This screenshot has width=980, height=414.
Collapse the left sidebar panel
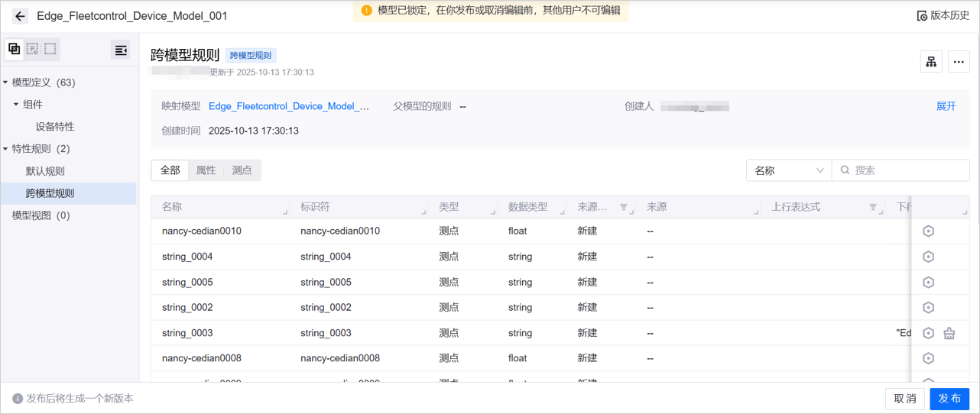[120, 50]
